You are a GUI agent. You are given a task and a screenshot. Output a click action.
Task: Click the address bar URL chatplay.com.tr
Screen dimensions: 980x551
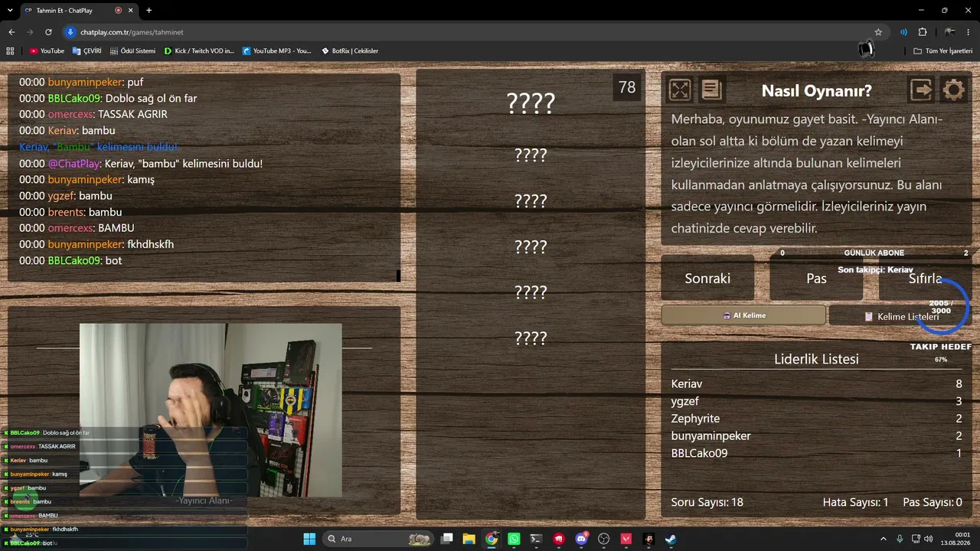point(132,32)
